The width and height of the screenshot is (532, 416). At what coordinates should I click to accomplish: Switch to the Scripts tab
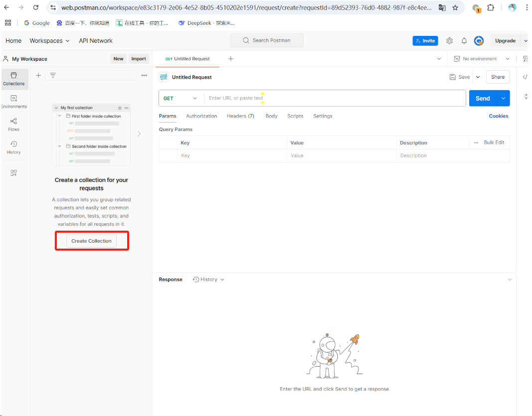[295, 116]
